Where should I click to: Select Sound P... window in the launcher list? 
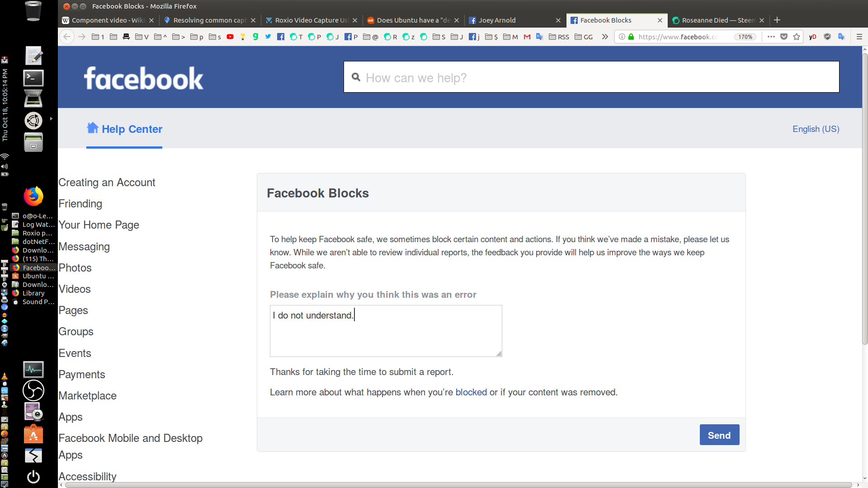[x=33, y=302]
